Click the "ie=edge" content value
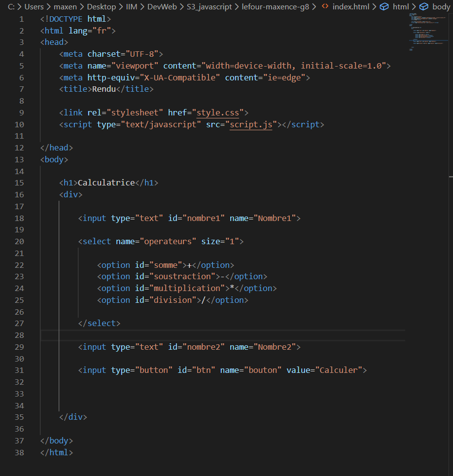 pyautogui.click(x=284, y=78)
